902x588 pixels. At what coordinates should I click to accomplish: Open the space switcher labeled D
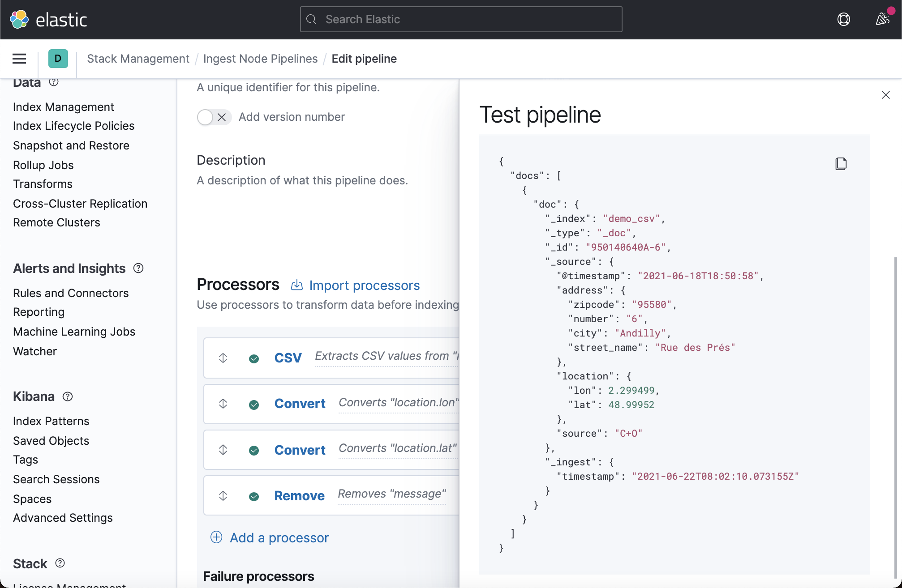[x=57, y=59]
